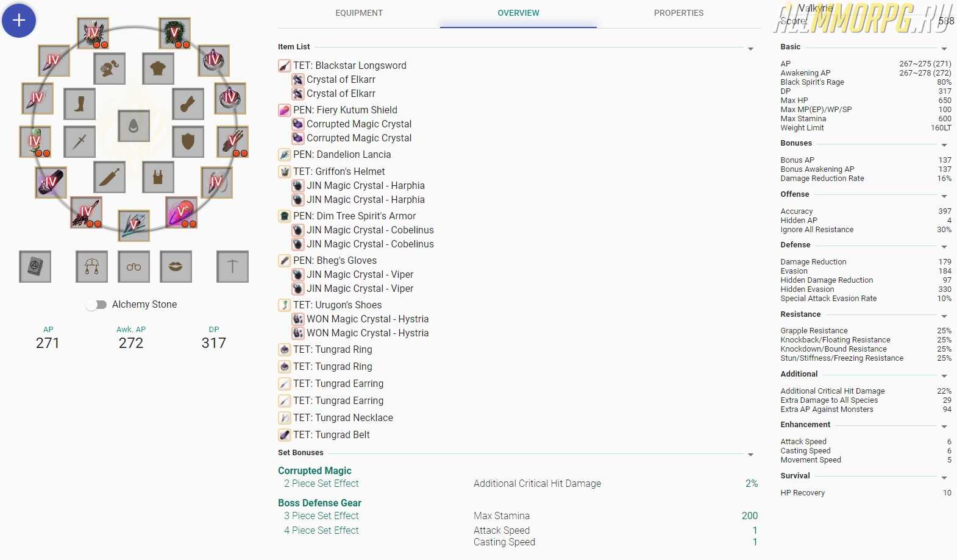Viewport: 957px width, 560px height.
Task: Click the Blackstar Longsword icon in item list
Action: click(284, 66)
